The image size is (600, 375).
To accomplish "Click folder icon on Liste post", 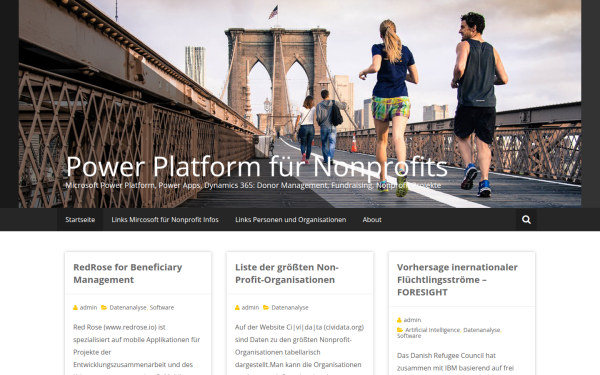I will (266, 307).
